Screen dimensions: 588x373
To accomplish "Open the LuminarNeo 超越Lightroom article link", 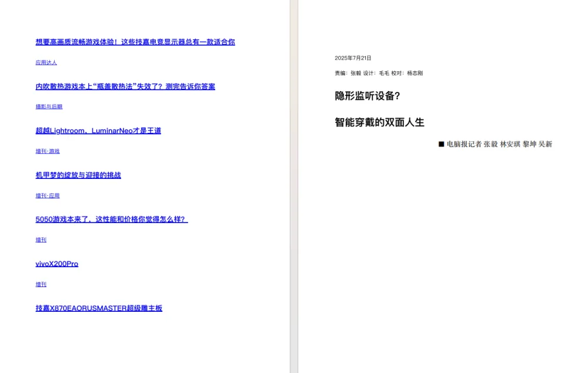I will (x=98, y=131).
